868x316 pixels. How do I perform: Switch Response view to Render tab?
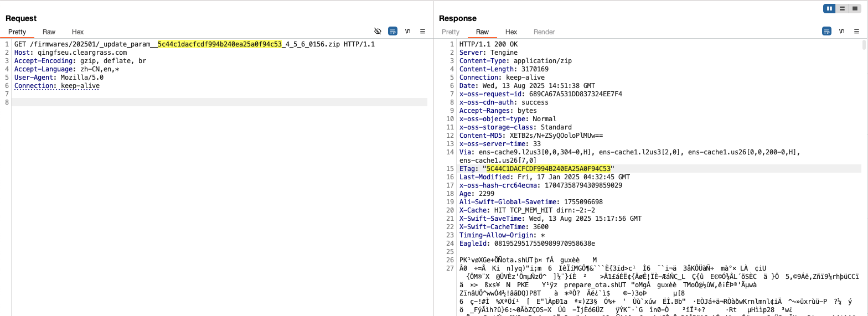(544, 32)
